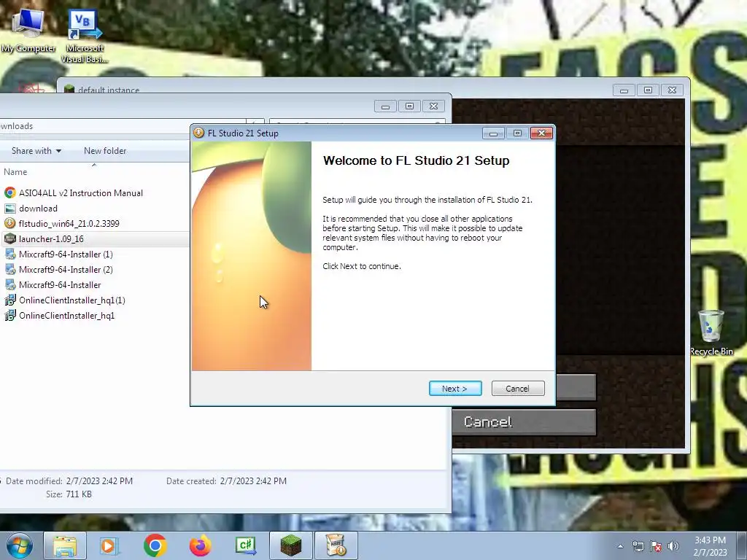Open Firefox from the taskbar
747x560 pixels.
[x=200, y=545]
